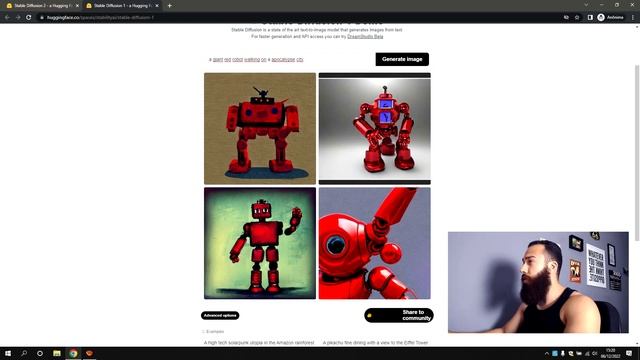
Task: Toggle the Examples section header
Action: pyautogui.click(x=213, y=332)
